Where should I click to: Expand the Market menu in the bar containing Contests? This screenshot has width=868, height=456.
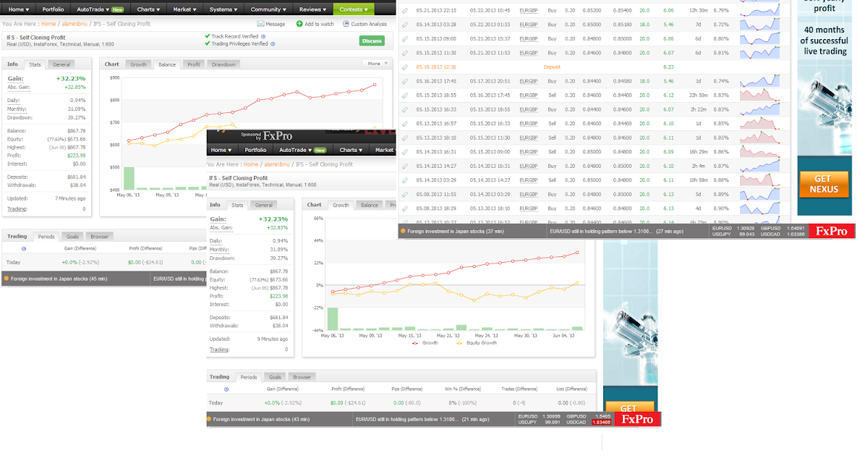pyautogui.click(x=186, y=9)
